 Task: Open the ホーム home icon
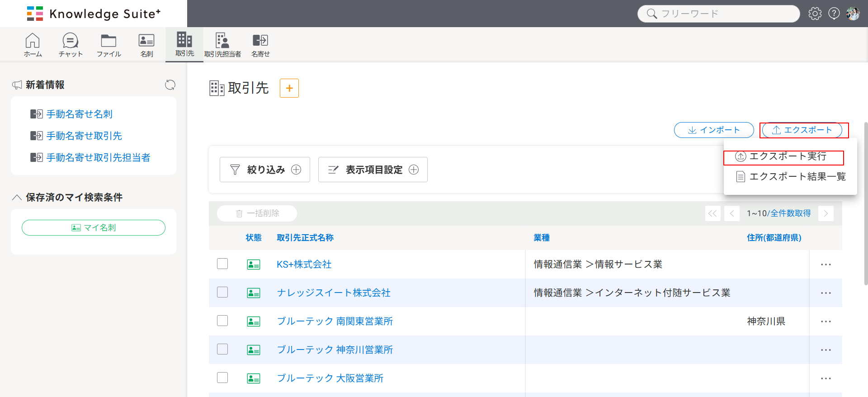pos(33,45)
